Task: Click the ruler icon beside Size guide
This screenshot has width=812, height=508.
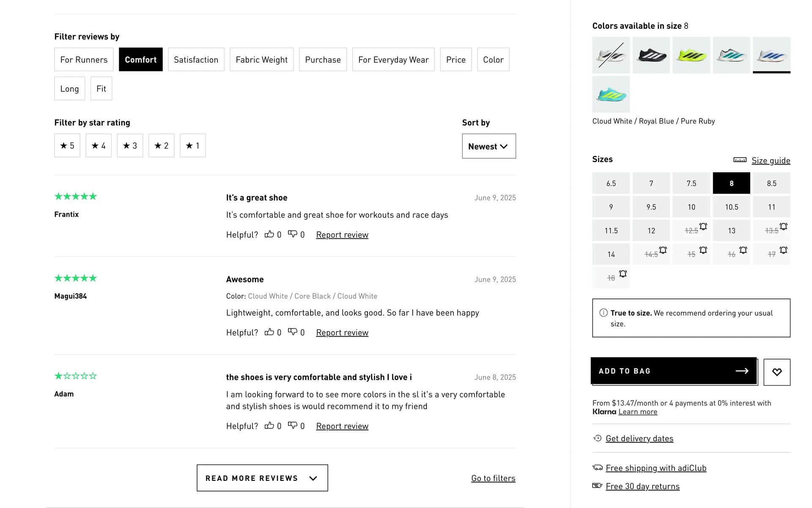Action: point(740,160)
